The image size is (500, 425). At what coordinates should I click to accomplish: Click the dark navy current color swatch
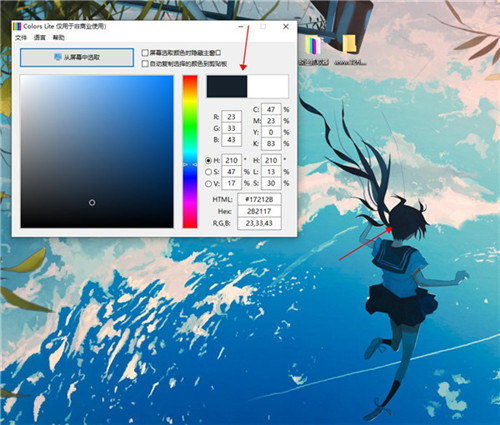(x=227, y=86)
